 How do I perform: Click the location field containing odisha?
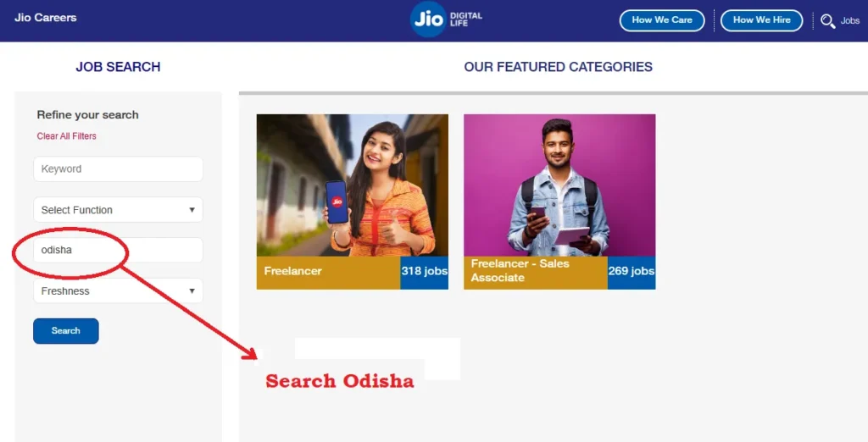(118, 250)
